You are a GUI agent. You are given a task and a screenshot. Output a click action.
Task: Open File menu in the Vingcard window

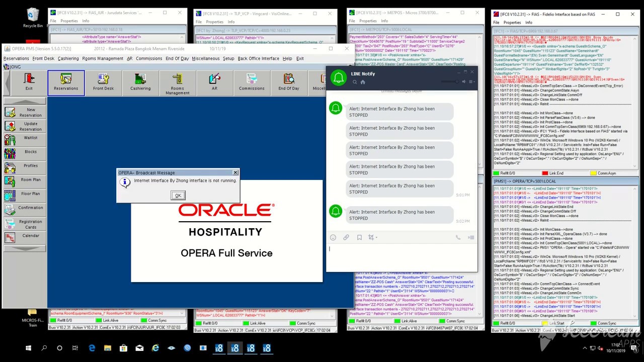tap(199, 22)
